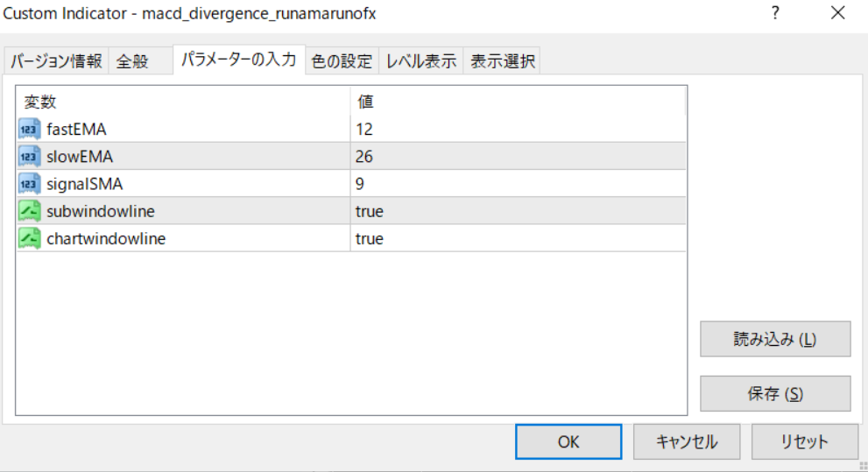Viewport: 868px width, 472px height.
Task: Click the リセット button
Action: pos(804,442)
